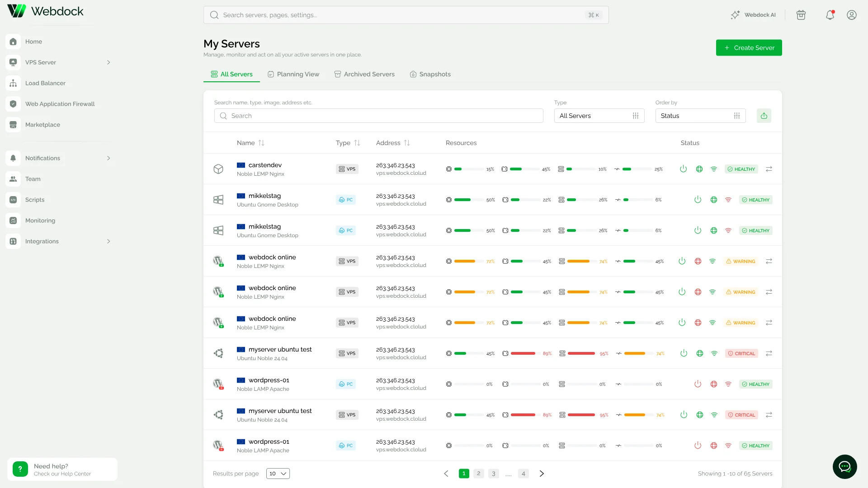Toggle power for first myserver ubuntu test

[684, 353]
